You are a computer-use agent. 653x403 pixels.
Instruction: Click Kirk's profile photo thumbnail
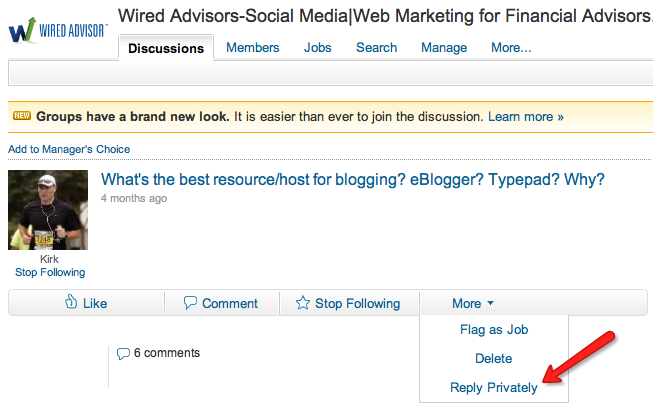point(48,210)
